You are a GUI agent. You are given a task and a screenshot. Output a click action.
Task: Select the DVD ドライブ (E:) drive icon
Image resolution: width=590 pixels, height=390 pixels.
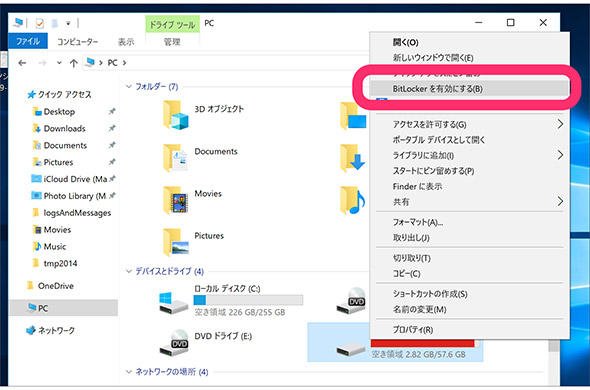173,343
